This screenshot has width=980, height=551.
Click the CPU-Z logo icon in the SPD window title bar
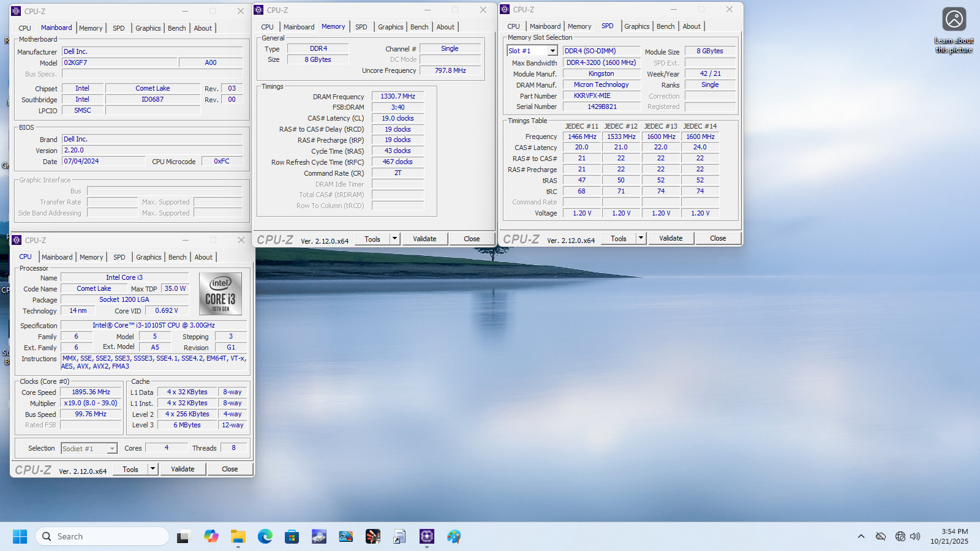click(505, 9)
